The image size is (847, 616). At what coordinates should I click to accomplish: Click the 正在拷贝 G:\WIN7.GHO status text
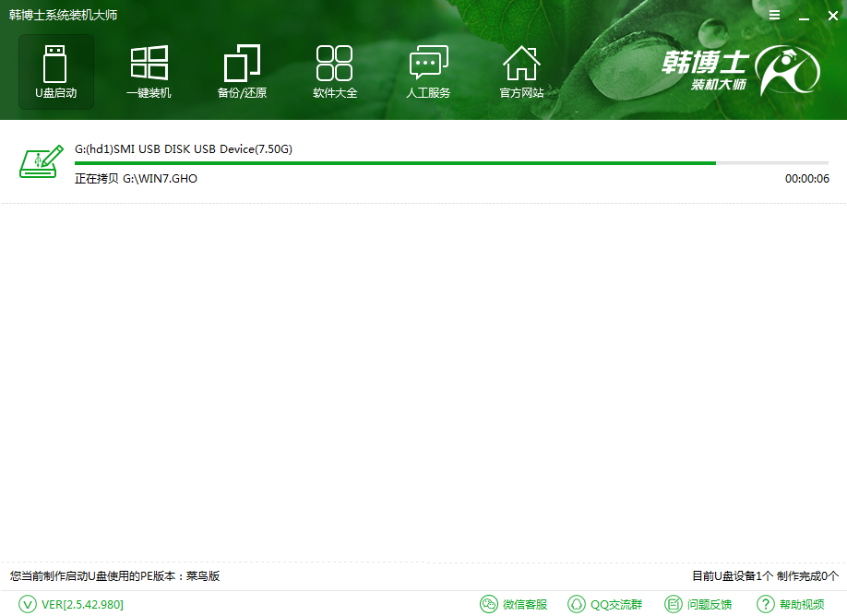point(136,178)
